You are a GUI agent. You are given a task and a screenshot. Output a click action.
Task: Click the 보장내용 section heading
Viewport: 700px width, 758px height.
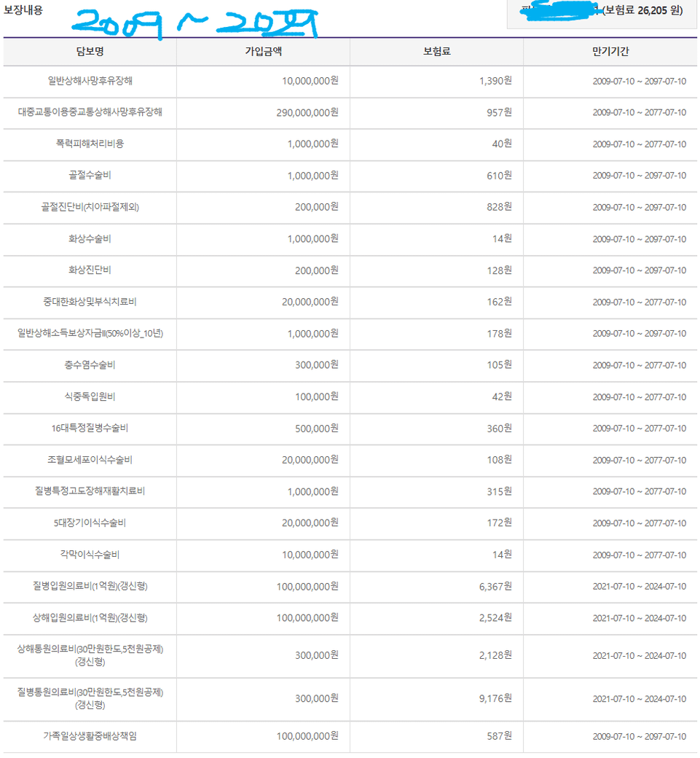23,10
